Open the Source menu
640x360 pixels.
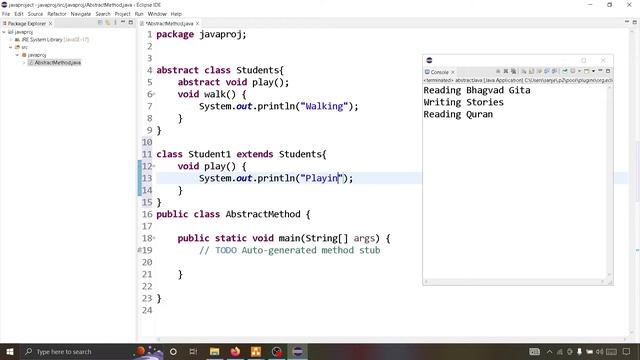tap(35, 14)
